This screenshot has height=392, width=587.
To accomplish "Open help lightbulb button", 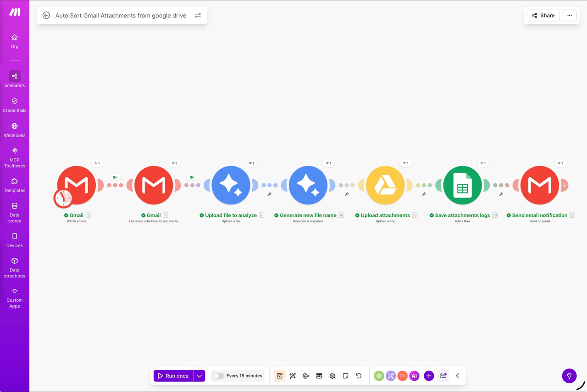I will [x=569, y=375].
